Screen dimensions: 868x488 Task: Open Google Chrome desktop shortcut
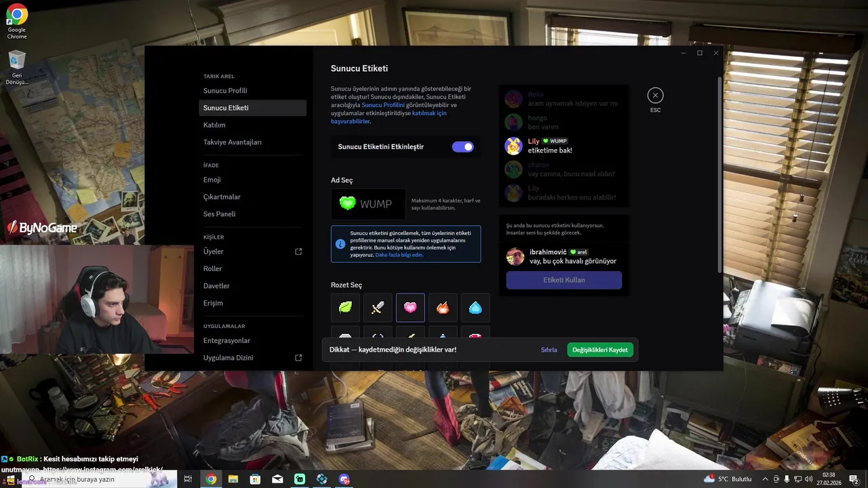(17, 22)
